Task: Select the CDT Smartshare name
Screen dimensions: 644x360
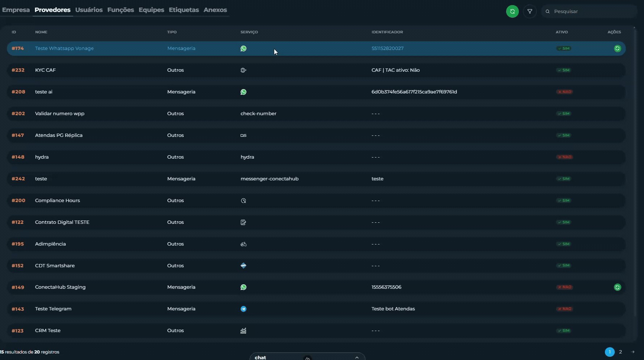Action: (55, 265)
